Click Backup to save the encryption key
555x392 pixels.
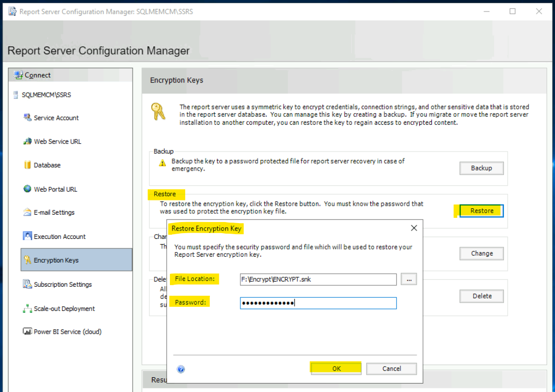click(481, 168)
